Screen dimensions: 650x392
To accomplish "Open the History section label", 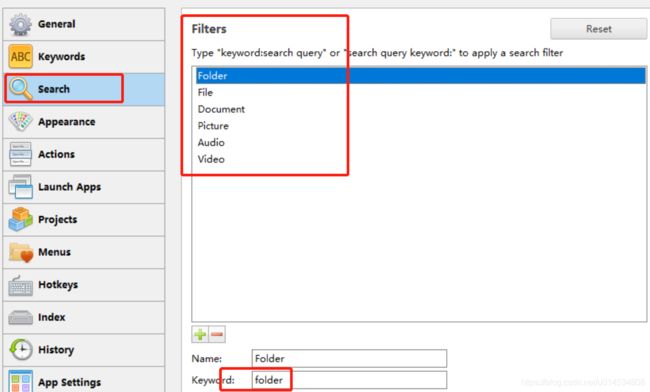I will [x=56, y=350].
